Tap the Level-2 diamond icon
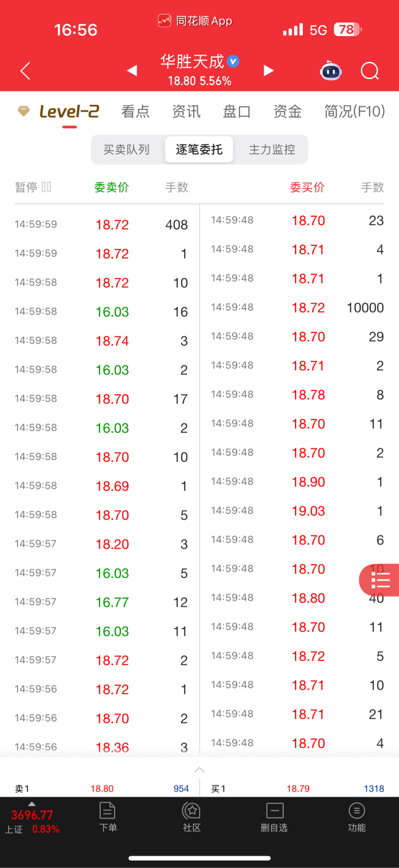The height and width of the screenshot is (868, 399). (x=23, y=111)
